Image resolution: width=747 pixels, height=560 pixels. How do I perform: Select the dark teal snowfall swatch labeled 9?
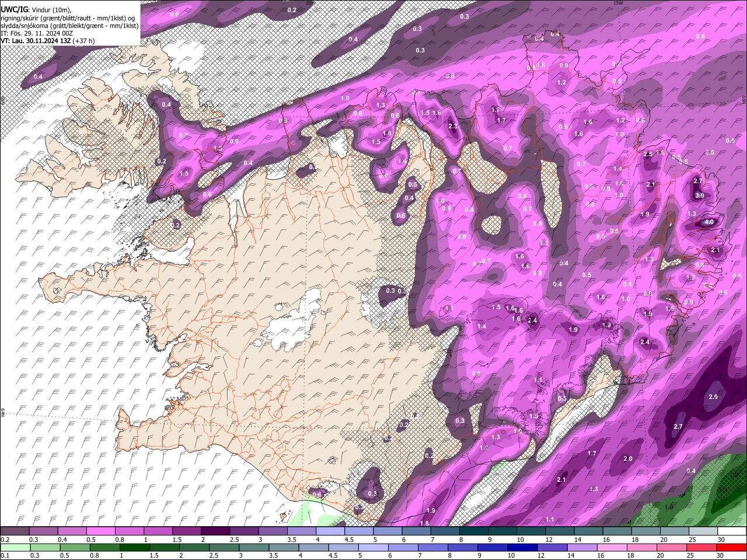click(502, 531)
